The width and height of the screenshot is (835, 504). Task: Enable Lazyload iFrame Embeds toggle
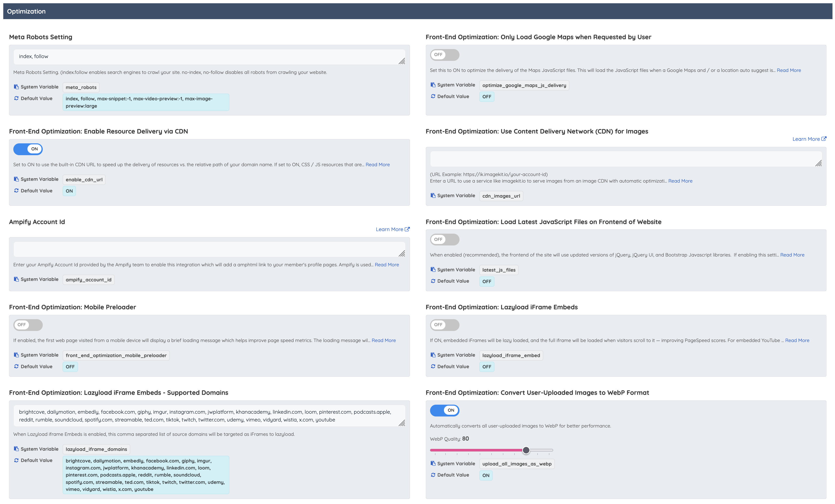point(444,325)
